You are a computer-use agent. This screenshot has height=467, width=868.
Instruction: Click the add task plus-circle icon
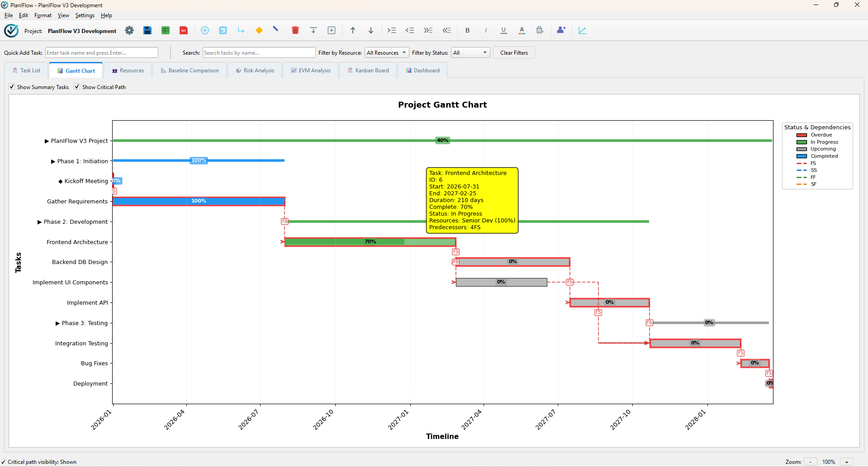pos(205,30)
